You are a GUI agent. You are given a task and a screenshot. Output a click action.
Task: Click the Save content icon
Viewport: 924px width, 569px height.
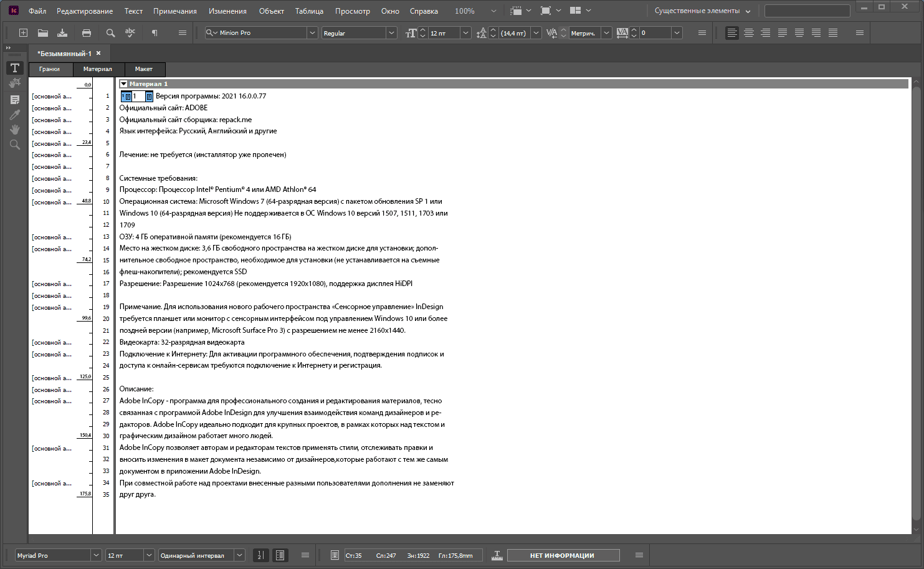pos(62,33)
